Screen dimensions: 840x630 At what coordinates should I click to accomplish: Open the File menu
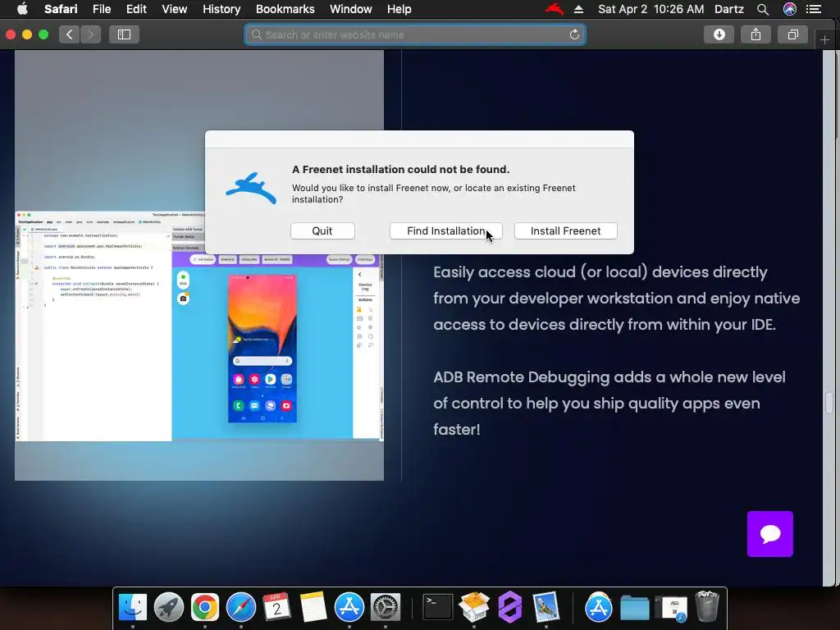(101, 9)
